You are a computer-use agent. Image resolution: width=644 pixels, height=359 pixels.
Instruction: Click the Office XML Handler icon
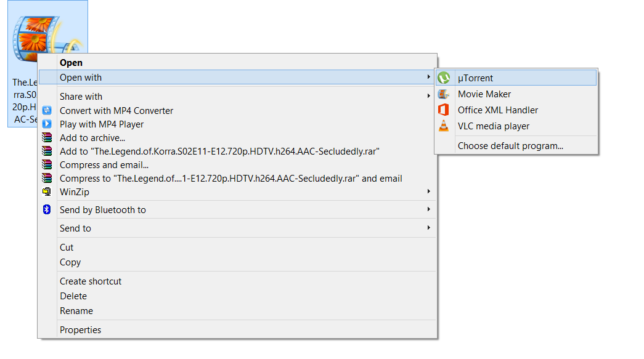coord(444,110)
